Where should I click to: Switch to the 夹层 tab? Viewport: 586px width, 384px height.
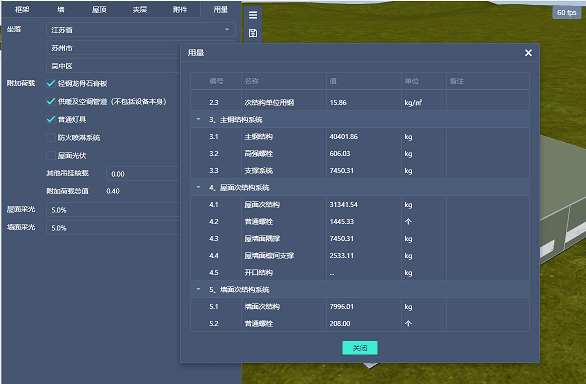click(139, 9)
